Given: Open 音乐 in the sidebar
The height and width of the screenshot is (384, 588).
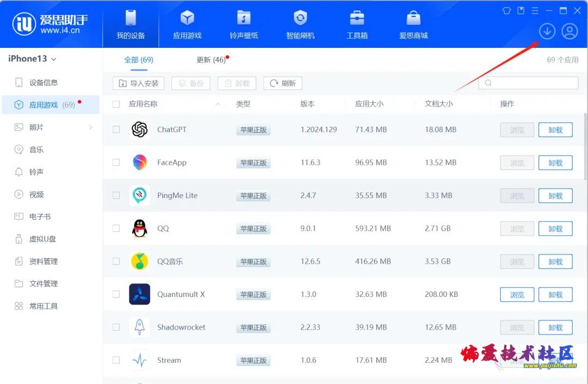Looking at the screenshot, I should click(51, 150).
